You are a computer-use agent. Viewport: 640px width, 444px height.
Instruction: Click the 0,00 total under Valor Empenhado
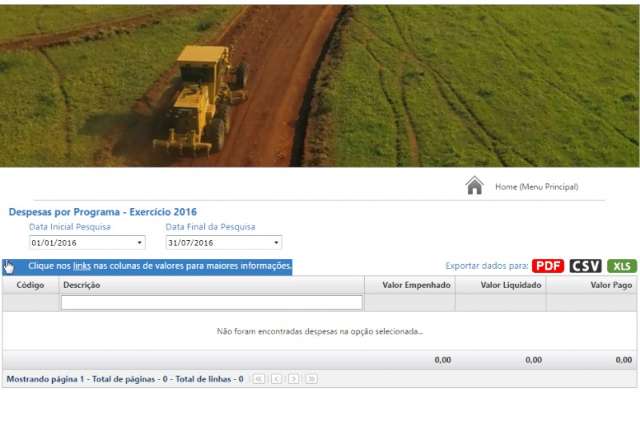[x=443, y=360]
